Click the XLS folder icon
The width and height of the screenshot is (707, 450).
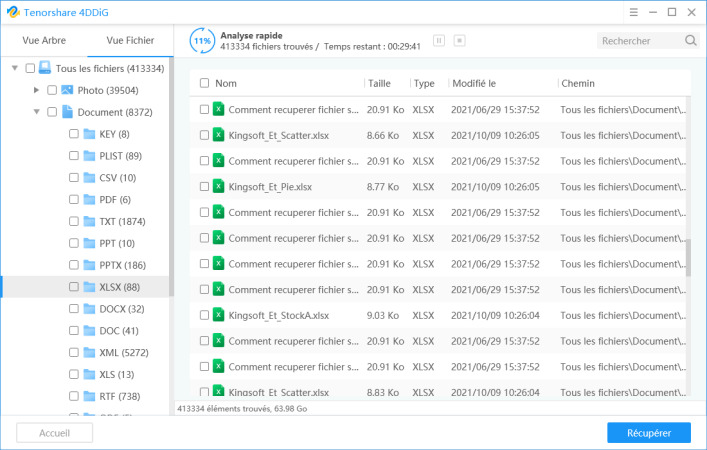tap(89, 374)
